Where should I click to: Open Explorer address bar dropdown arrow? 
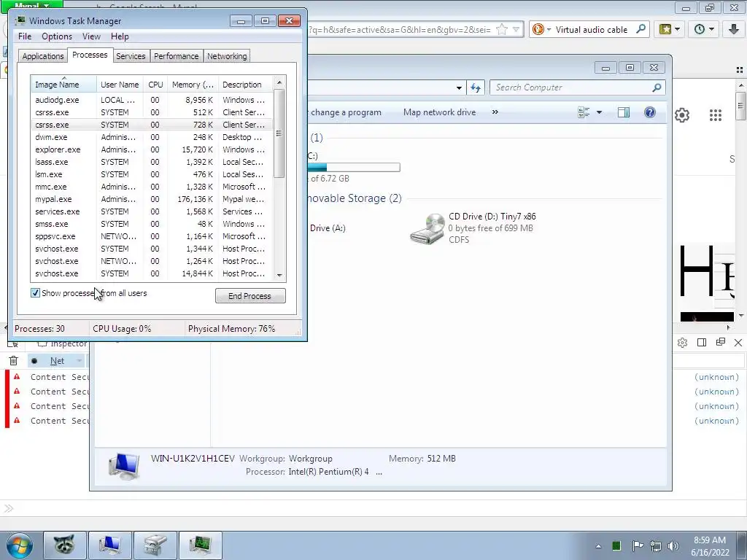point(459,88)
